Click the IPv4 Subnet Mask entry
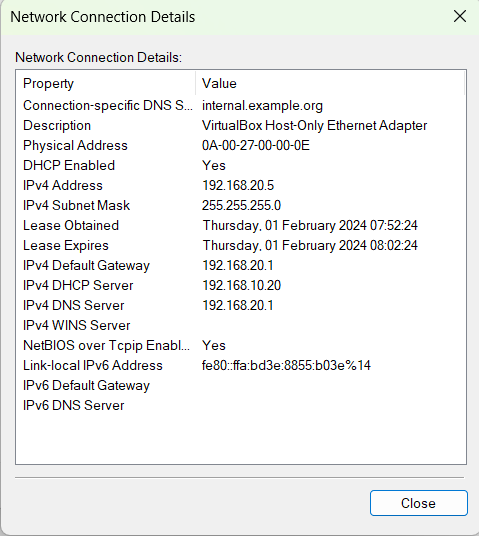 click(241, 205)
